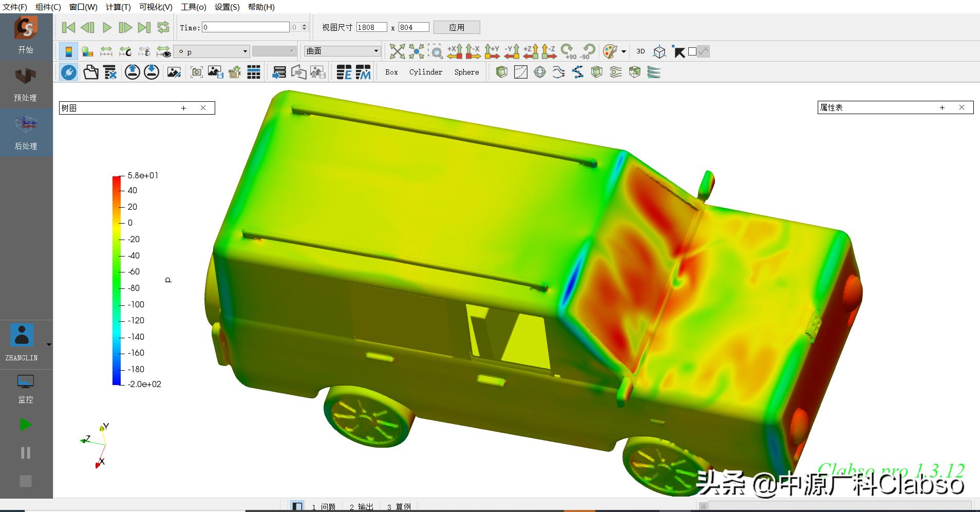The image size is (980, 512).
Task: Click the Time input field
Action: (x=246, y=27)
